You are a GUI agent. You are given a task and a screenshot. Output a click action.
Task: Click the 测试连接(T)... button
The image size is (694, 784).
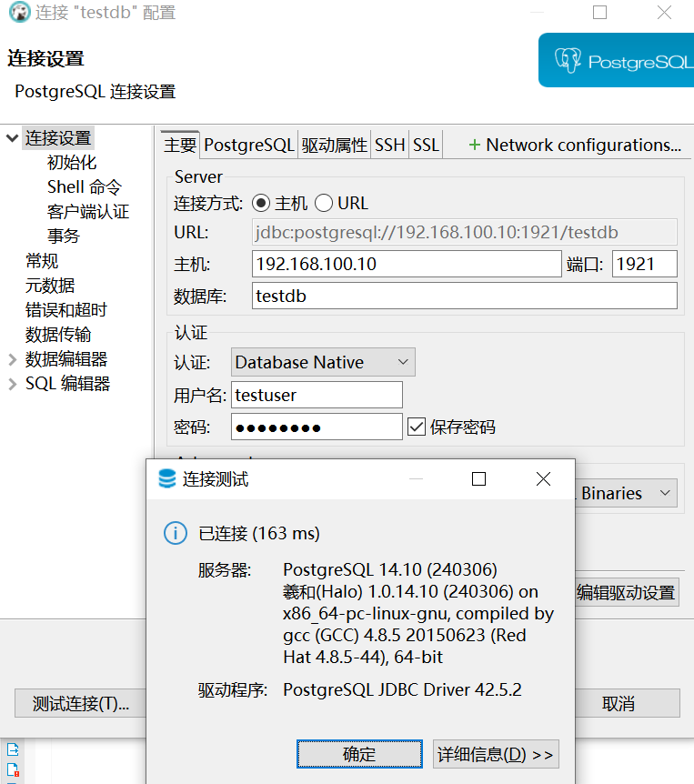pyautogui.click(x=81, y=703)
